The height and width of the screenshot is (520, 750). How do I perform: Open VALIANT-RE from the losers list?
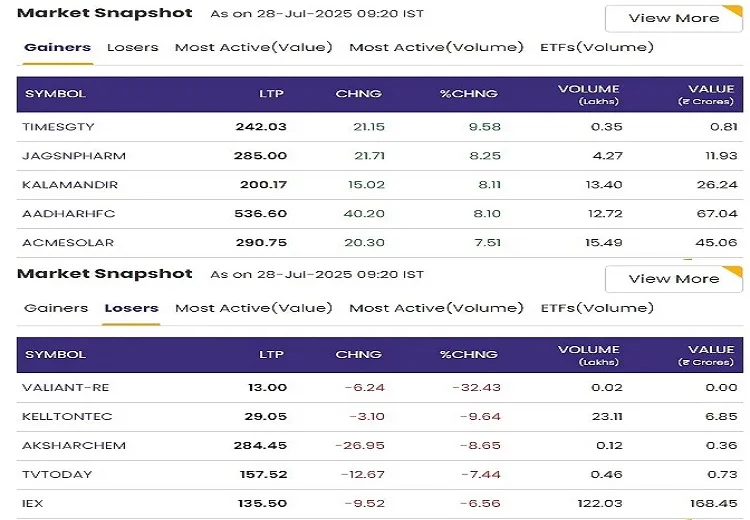(x=54, y=388)
